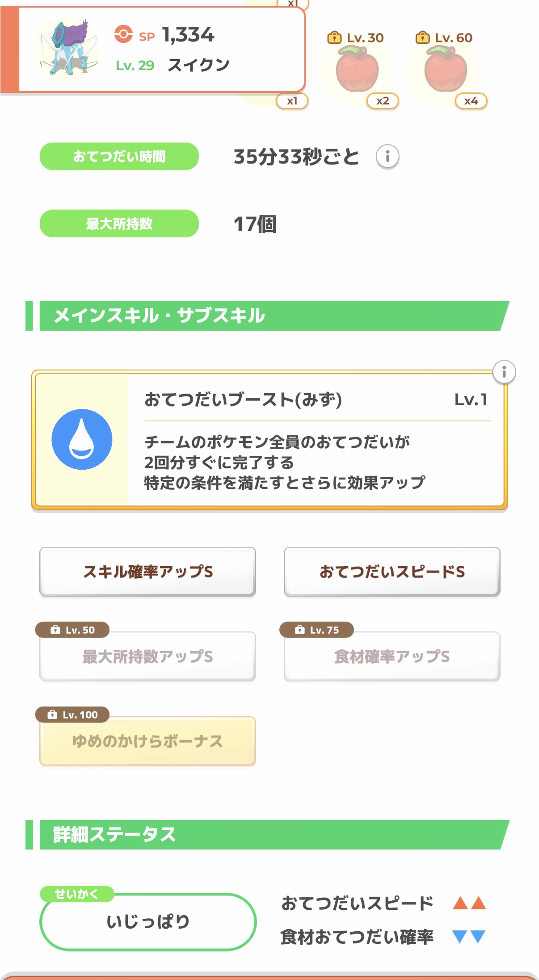539x980 pixels.
Task: Tap the おてつだいブースト(みず) skill title
Action: click(x=243, y=400)
